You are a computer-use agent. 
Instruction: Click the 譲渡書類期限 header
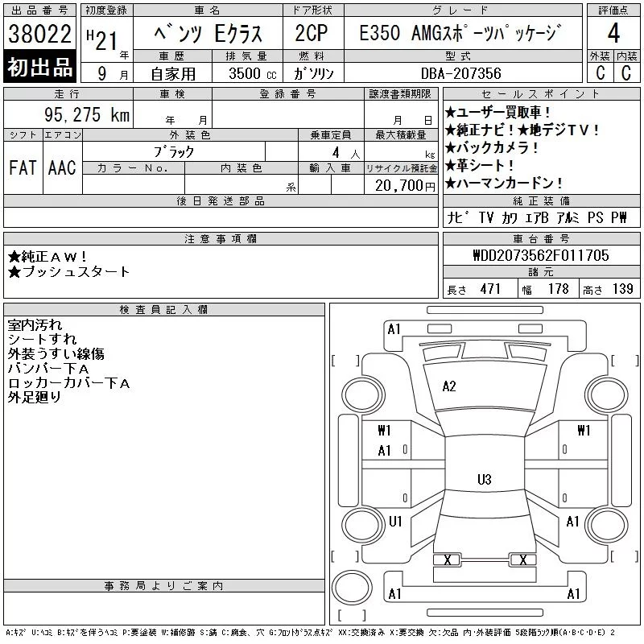tap(400, 93)
